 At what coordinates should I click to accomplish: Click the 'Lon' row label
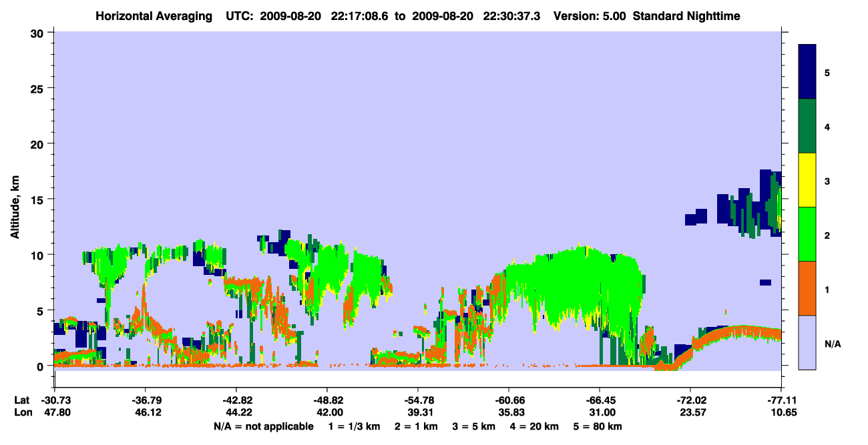[x=22, y=413]
